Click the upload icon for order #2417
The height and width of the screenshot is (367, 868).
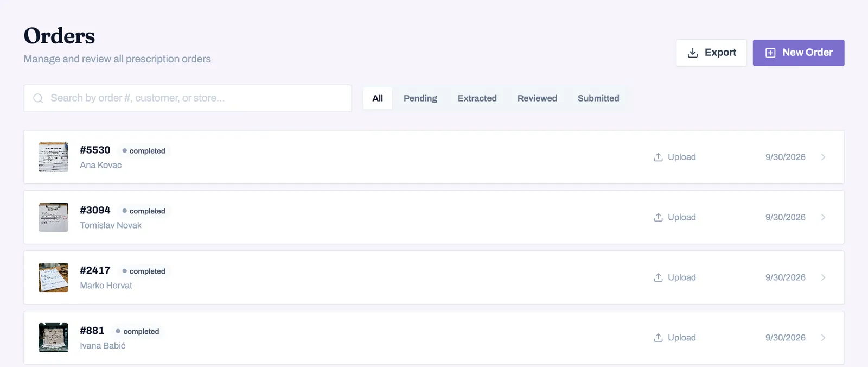tap(658, 277)
